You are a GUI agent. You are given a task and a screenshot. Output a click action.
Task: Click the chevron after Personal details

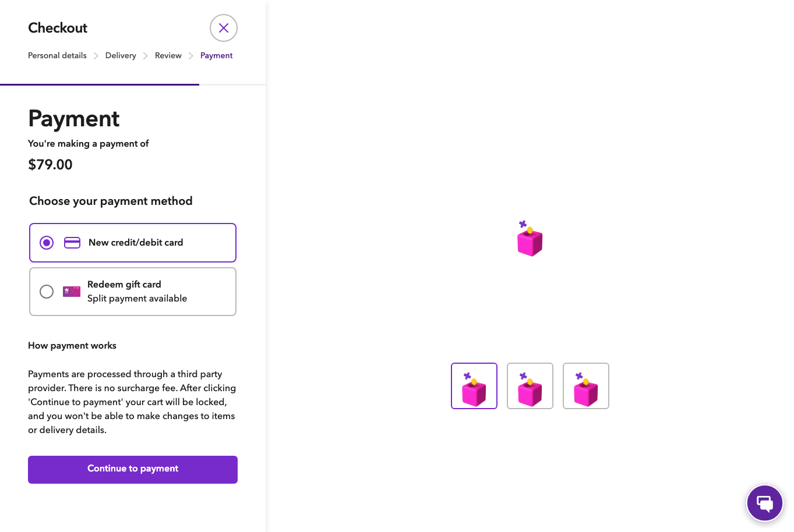[96, 56]
